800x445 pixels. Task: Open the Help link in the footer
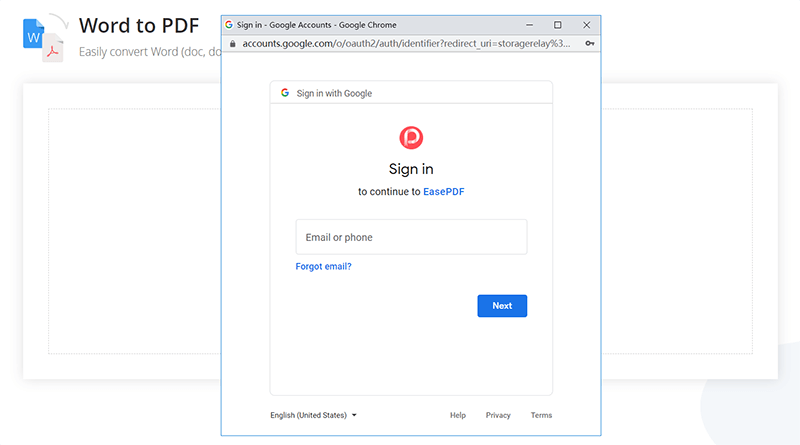(458, 415)
